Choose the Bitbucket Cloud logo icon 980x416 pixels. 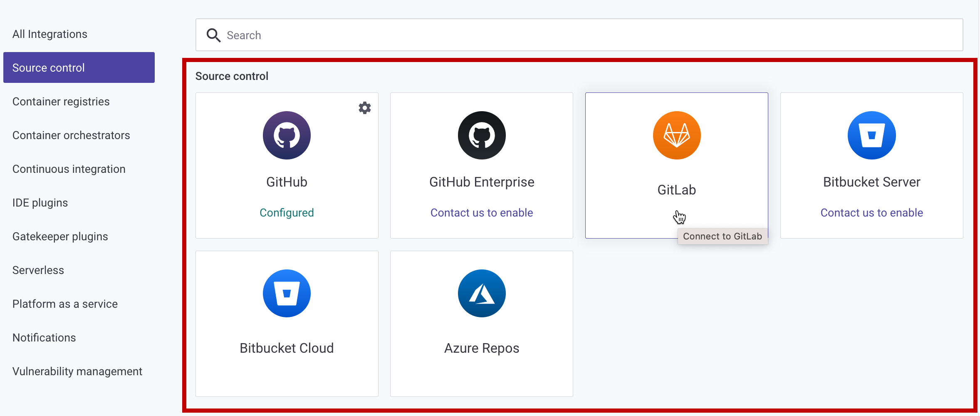click(x=287, y=294)
